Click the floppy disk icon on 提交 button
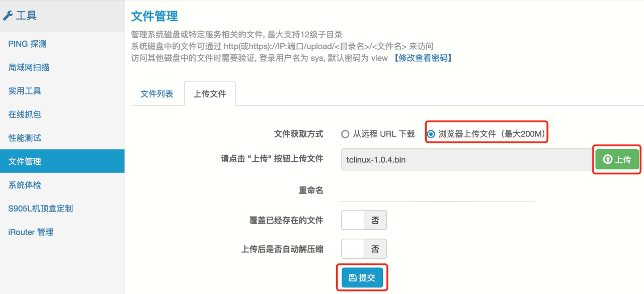The height and width of the screenshot is (294, 644). click(353, 278)
